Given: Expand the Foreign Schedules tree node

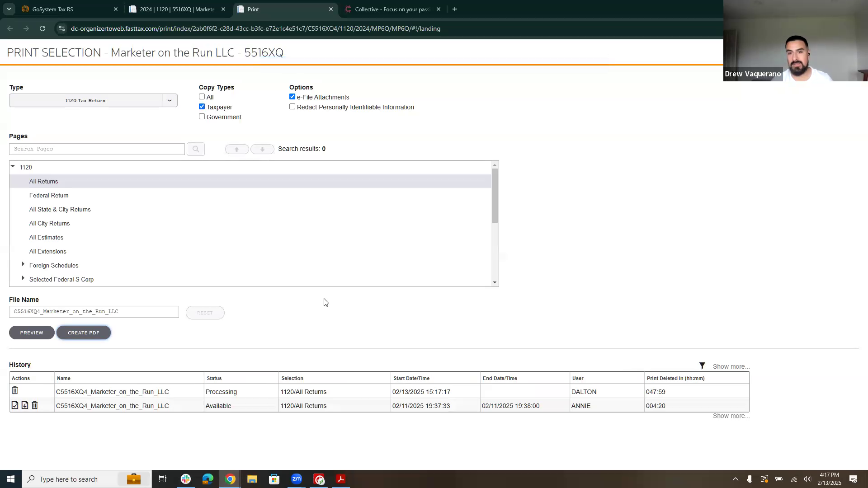Looking at the screenshot, I should click(23, 264).
